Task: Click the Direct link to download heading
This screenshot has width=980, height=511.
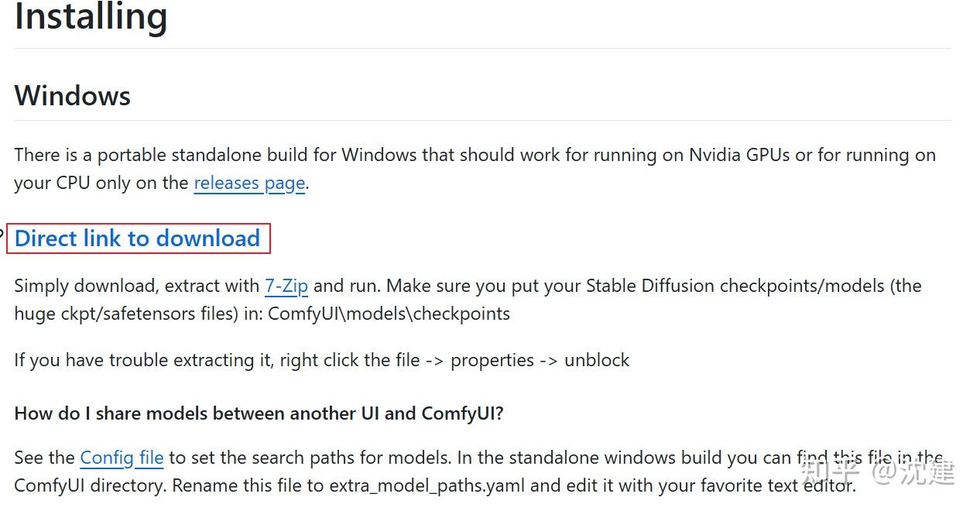Action: (138, 238)
